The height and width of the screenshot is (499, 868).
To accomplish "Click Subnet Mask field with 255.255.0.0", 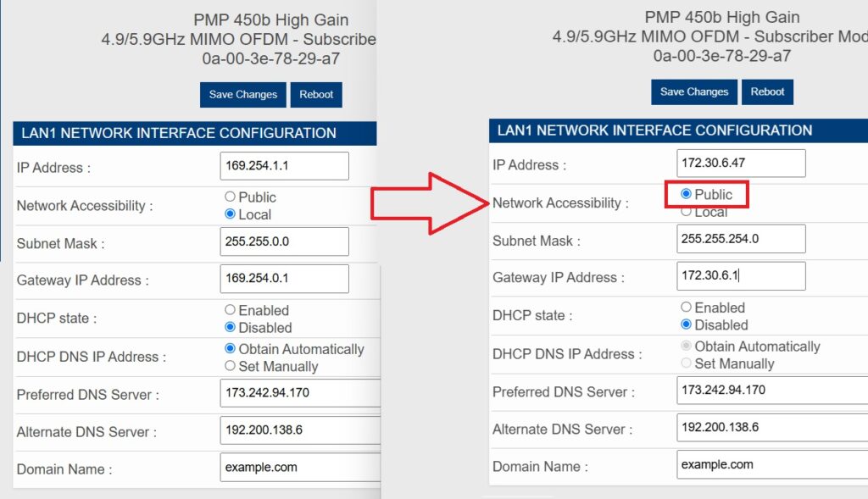I will pos(284,241).
